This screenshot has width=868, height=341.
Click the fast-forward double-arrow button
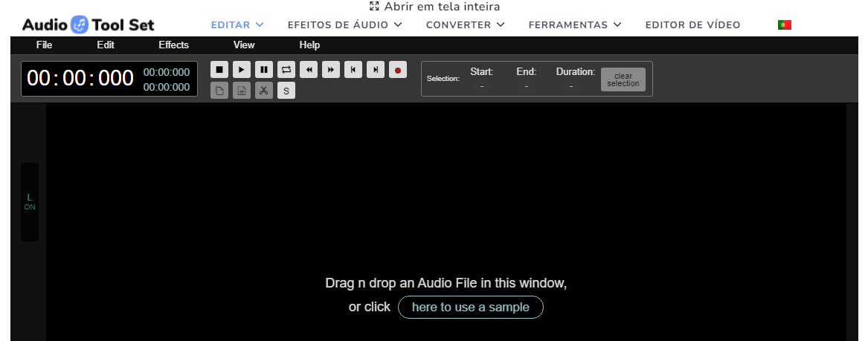point(331,70)
